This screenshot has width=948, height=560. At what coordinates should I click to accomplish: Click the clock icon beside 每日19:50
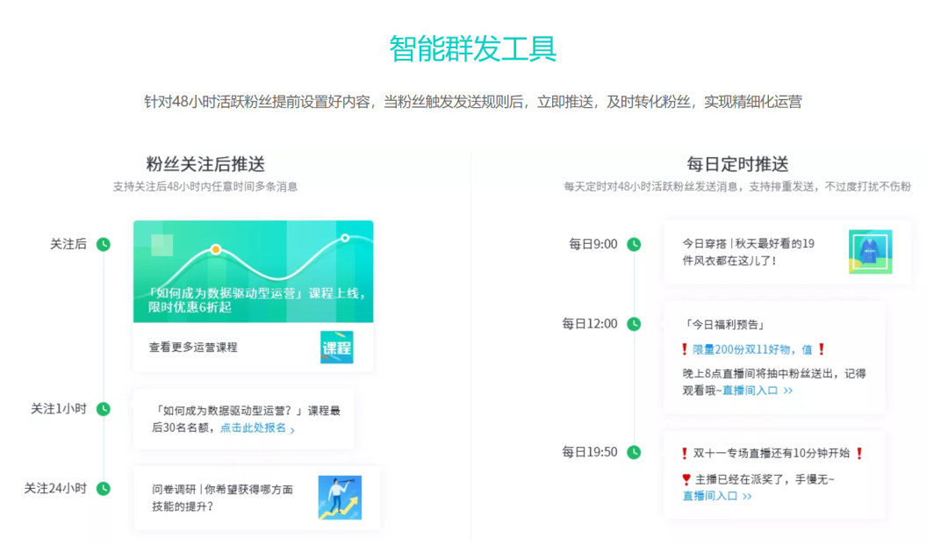[x=634, y=452]
